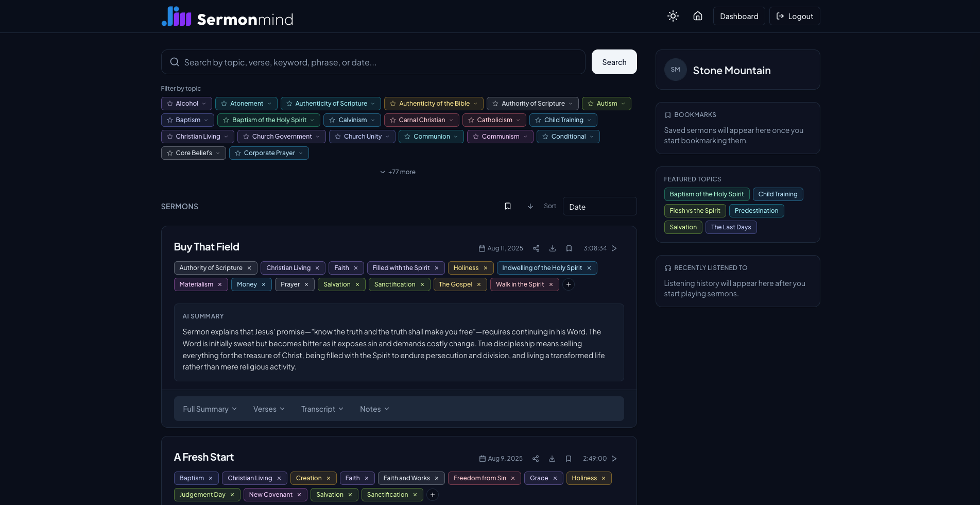This screenshot has width=980, height=505.
Task: Expand the +77 more topics
Action: (398, 172)
